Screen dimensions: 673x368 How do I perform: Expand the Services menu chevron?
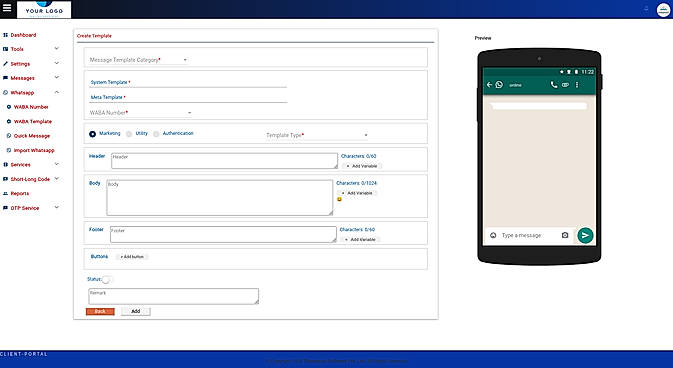pyautogui.click(x=57, y=164)
